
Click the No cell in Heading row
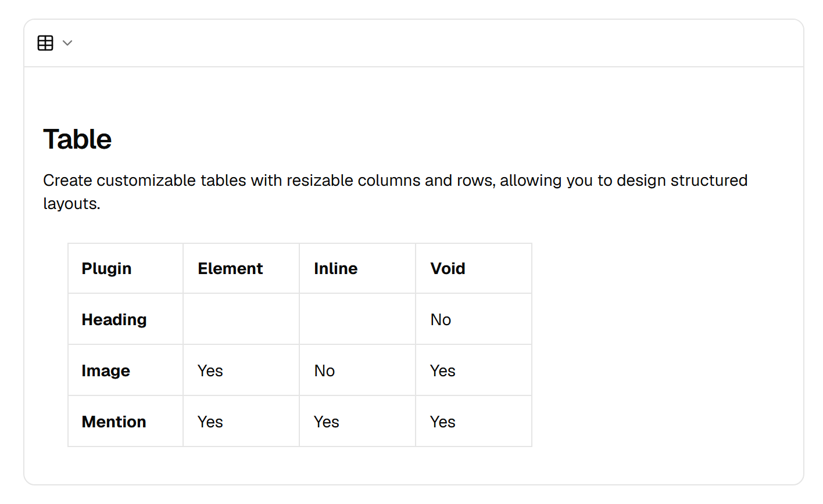474,319
